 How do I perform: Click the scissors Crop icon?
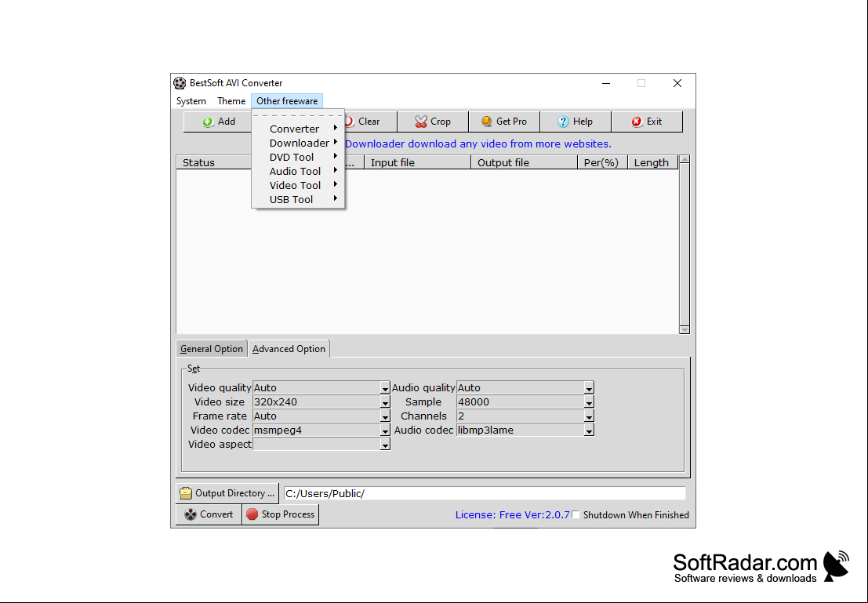click(x=421, y=122)
